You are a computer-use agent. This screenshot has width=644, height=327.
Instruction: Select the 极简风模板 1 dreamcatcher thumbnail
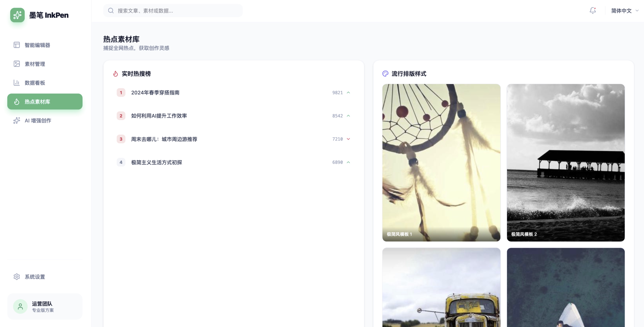pos(441,162)
